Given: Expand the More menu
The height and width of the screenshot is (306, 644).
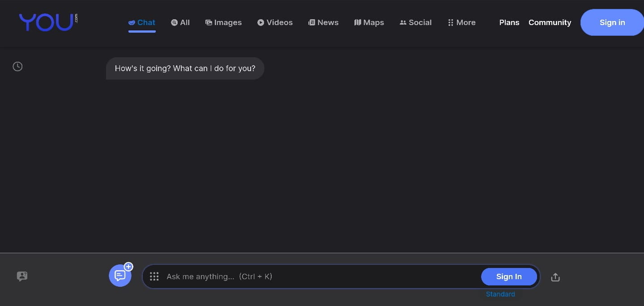Looking at the screenshot, I should point(461,22).
